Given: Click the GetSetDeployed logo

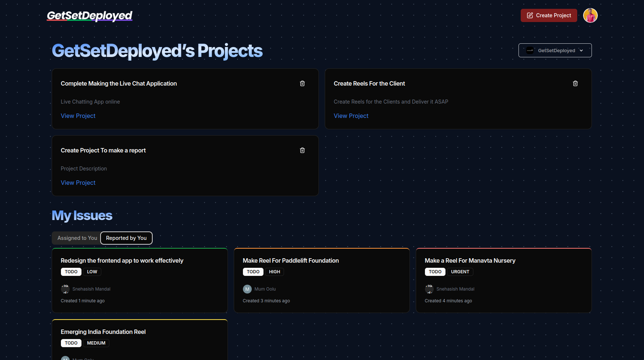Looking at the screenshot, I should pos(90,16).
